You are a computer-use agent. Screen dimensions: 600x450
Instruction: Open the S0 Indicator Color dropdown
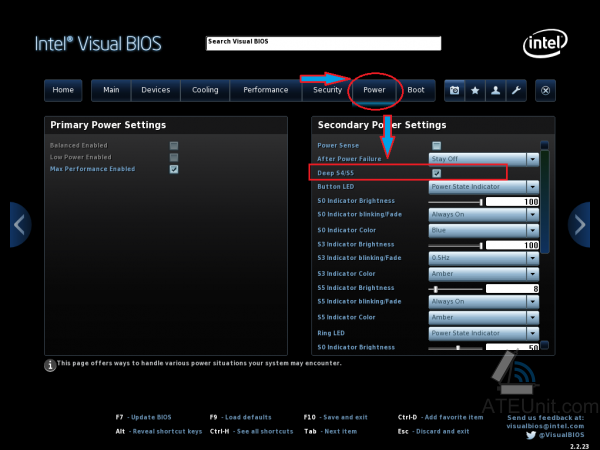tap(484, 230)
